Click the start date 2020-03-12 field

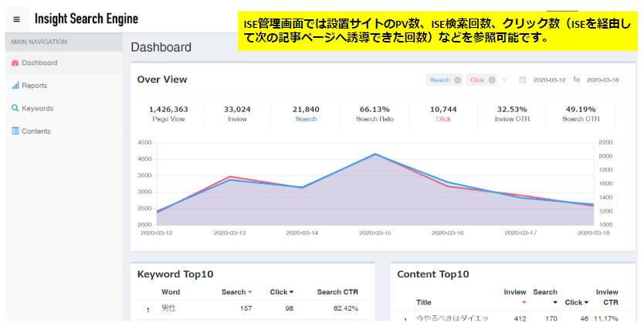pyautogui.click(x=549, y=80)
